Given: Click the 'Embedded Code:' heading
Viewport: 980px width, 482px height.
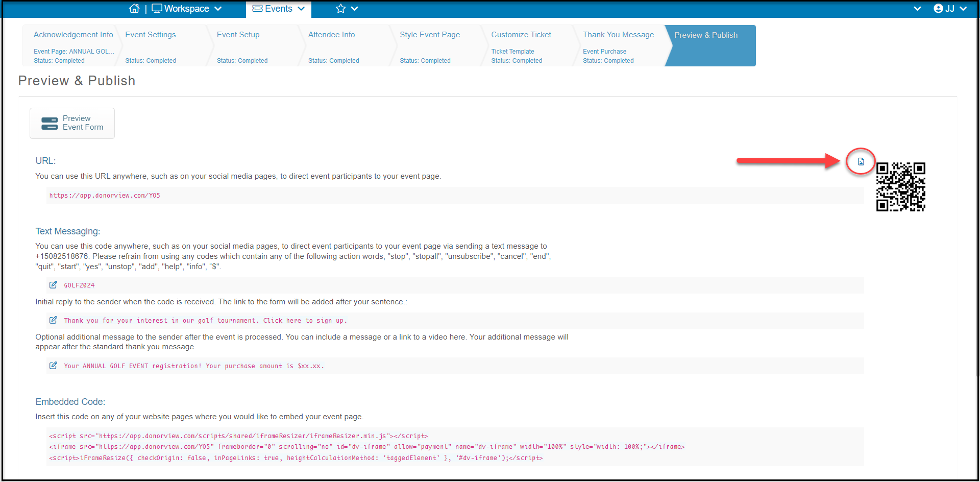Looking at the screenshot, I should click(x=70, y=402).
